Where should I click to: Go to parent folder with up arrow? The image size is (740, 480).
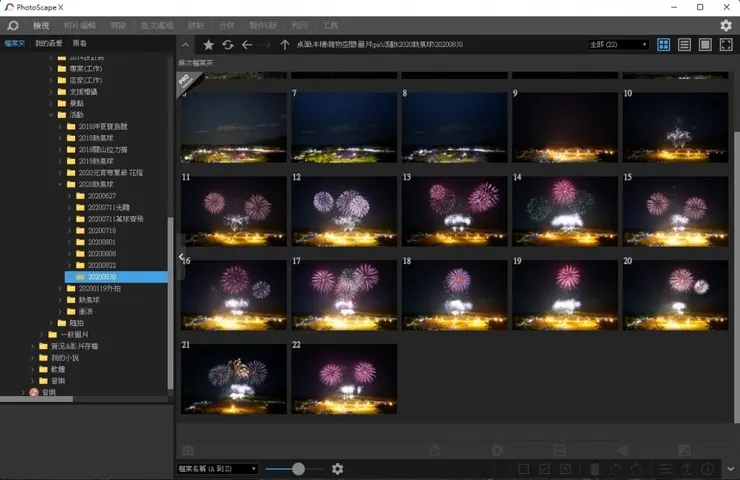(x=285, y=45)
